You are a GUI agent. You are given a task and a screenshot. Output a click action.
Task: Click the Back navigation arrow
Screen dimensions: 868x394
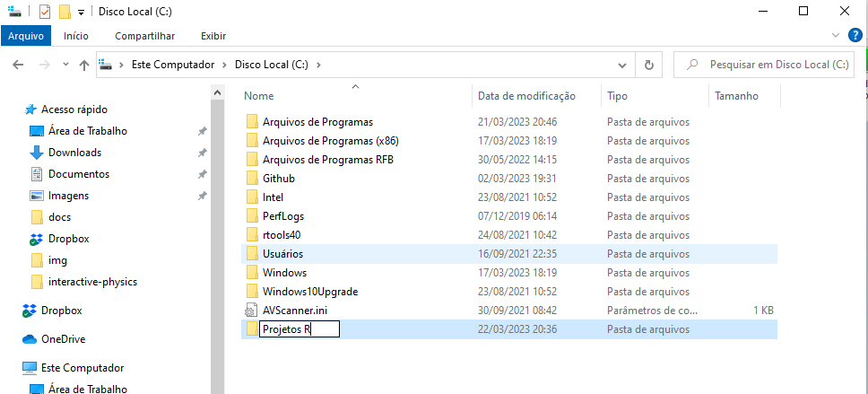click(x=18, y=65)
